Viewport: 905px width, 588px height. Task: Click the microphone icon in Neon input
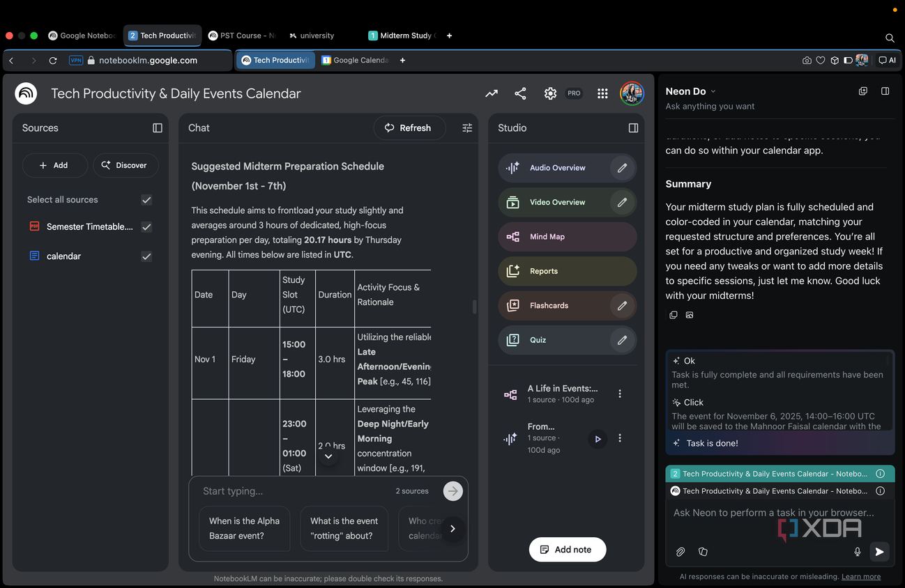tap(858, 552)
